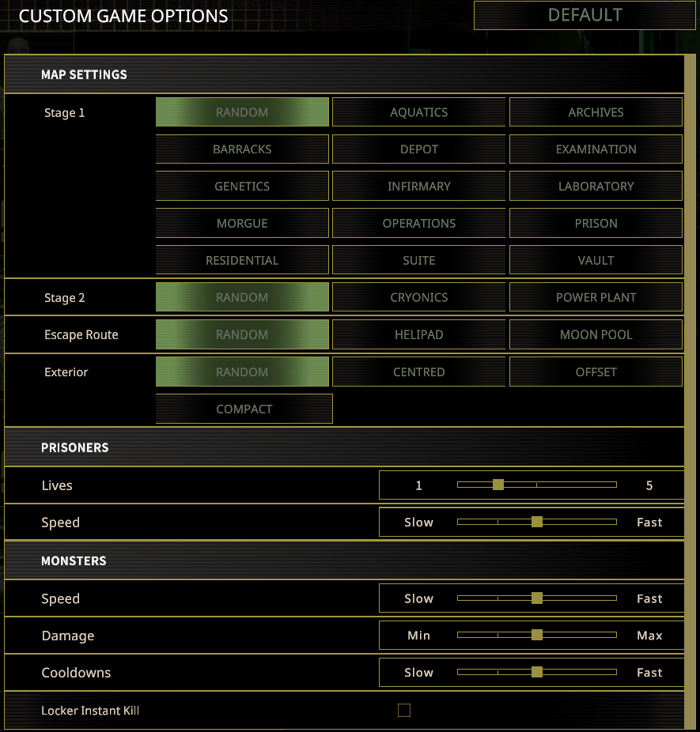Select the BARRACKS map option
Image resolution: width=700 pixels, height=732 pixels.
click(242, 149)
